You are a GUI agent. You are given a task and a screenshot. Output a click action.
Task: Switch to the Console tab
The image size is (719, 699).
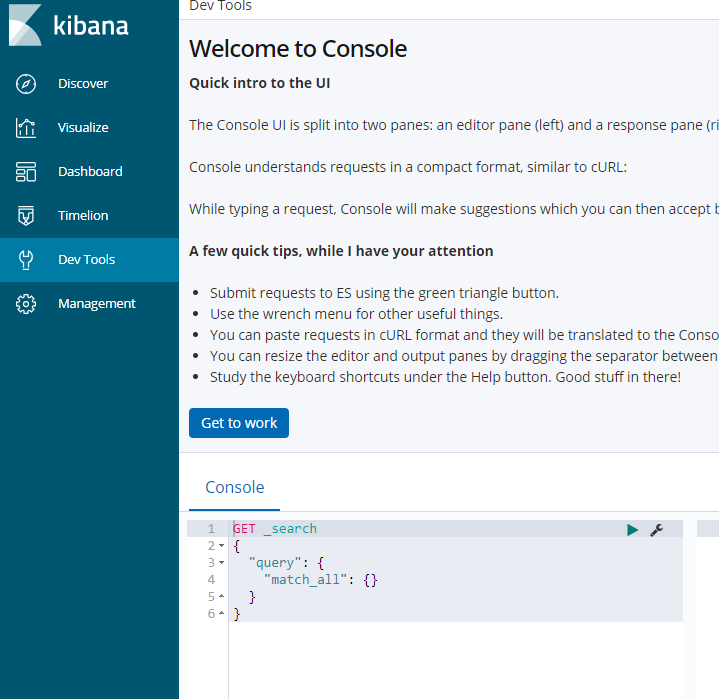pyautogui.click(x=235, y=488)
